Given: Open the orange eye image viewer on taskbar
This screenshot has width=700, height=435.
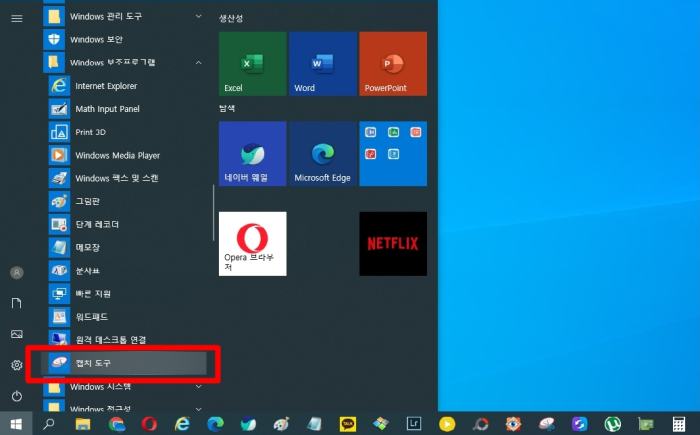Looking at the screenshot, I should (x=513, y=424).
